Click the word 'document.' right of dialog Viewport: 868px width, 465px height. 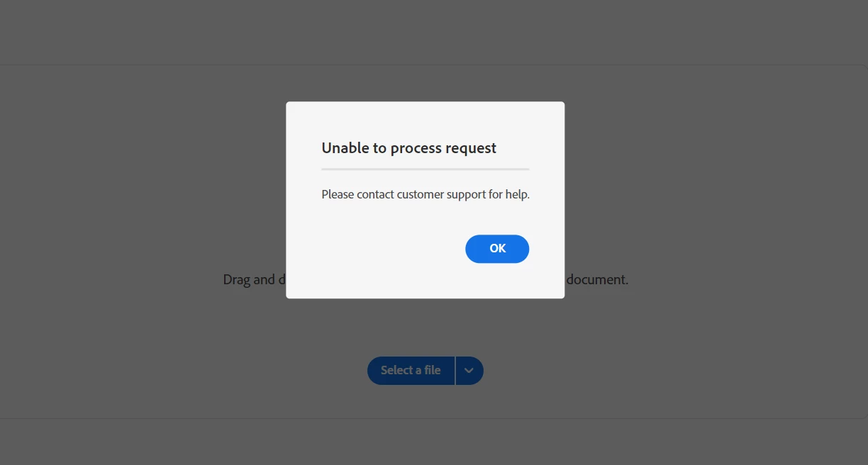[x=597, y=279]
